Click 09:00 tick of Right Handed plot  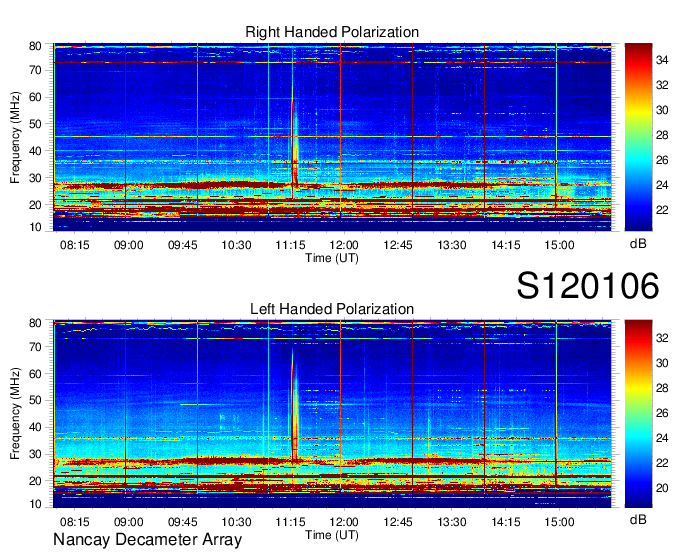pyautogui.click(x=129, y=245)
